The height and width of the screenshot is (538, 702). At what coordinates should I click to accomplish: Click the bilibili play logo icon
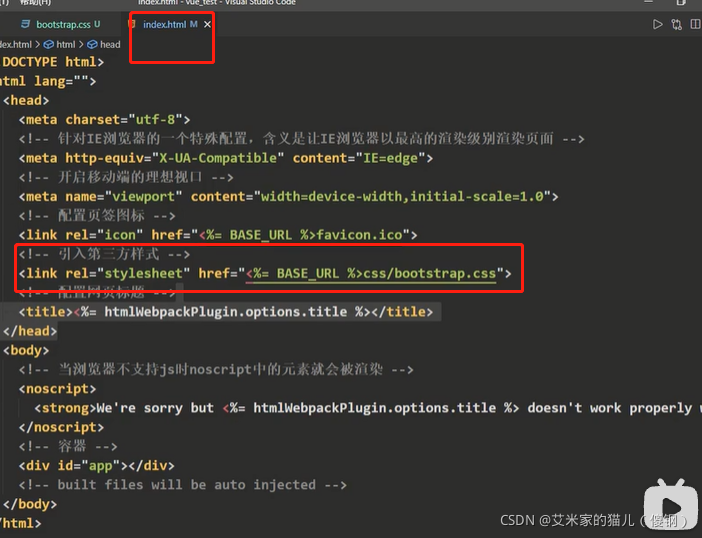click(671, 504)
